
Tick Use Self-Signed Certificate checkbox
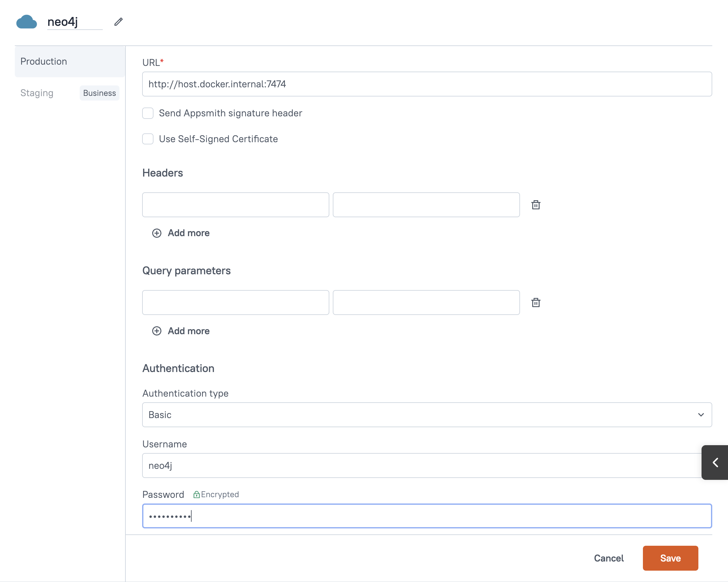[148, 139]
